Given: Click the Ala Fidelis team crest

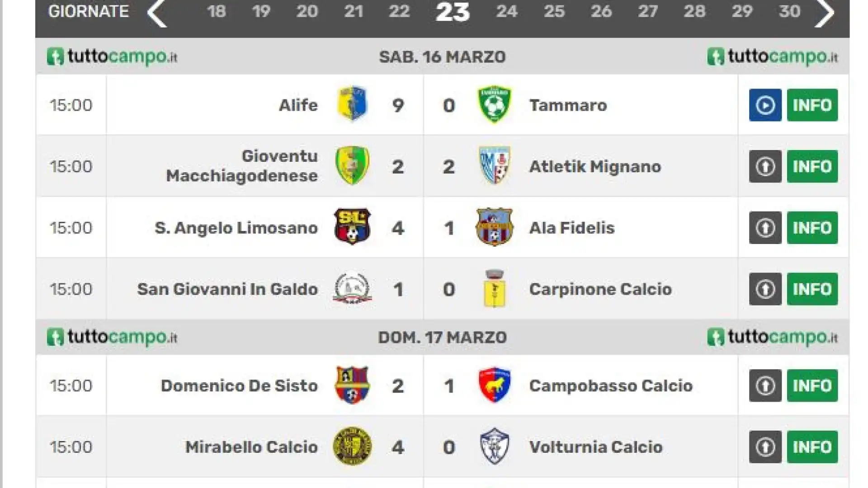Looking at the screenshot, I should click(x=494, y=226).
